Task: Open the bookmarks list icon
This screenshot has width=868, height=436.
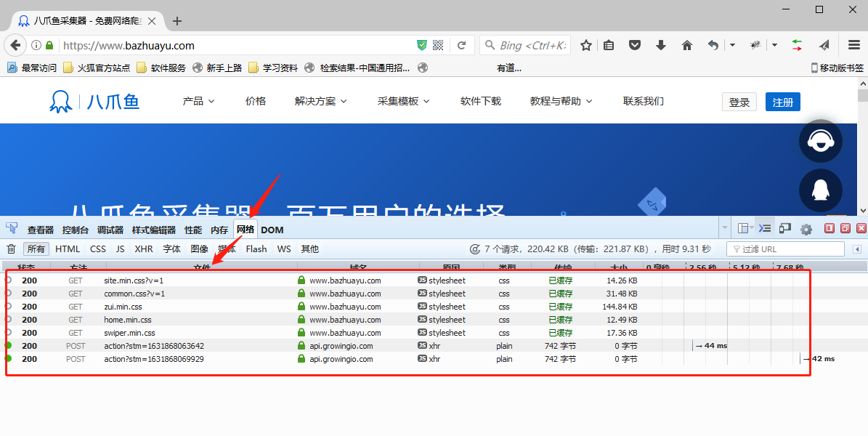Action: [609, 46]
